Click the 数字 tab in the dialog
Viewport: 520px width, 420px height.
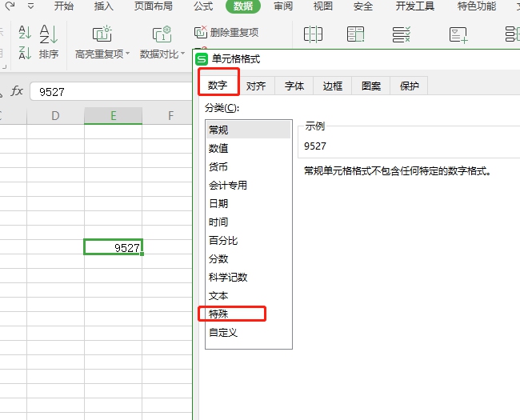coord(218,86)
